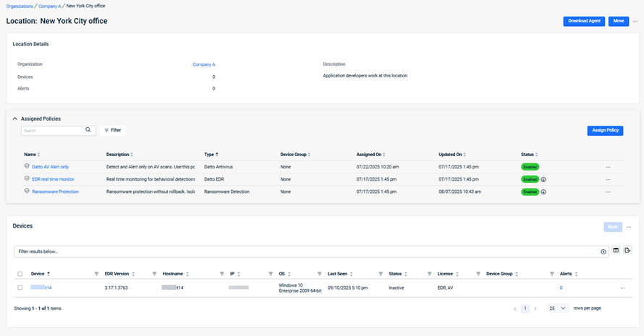This screenshot has height=336, width=644.
Task: Check the box for the device row
Action: (x=20, y=288)
